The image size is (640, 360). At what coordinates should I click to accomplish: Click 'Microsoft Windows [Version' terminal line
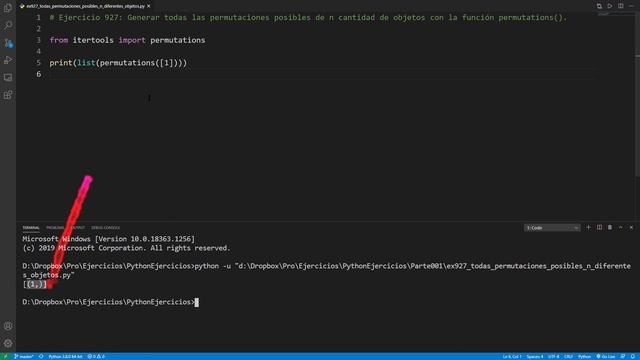coord(109,239)
